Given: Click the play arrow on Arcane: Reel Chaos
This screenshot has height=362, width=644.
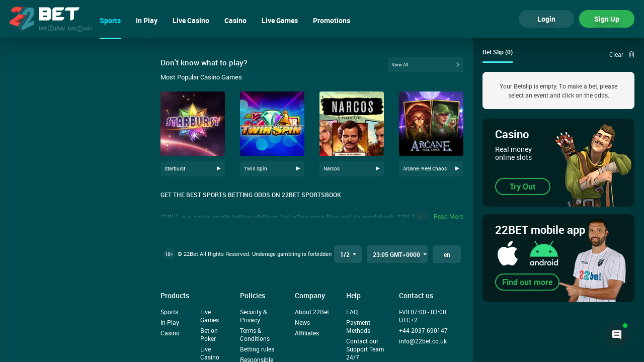Looking at the screenshot, I should [457, 168].
